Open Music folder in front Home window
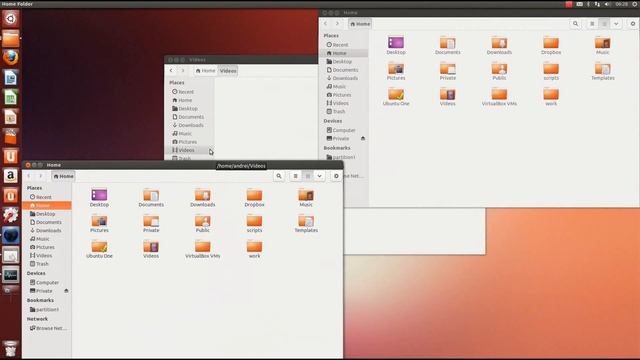This screenshot has height=360, width=640. (306, 198)
